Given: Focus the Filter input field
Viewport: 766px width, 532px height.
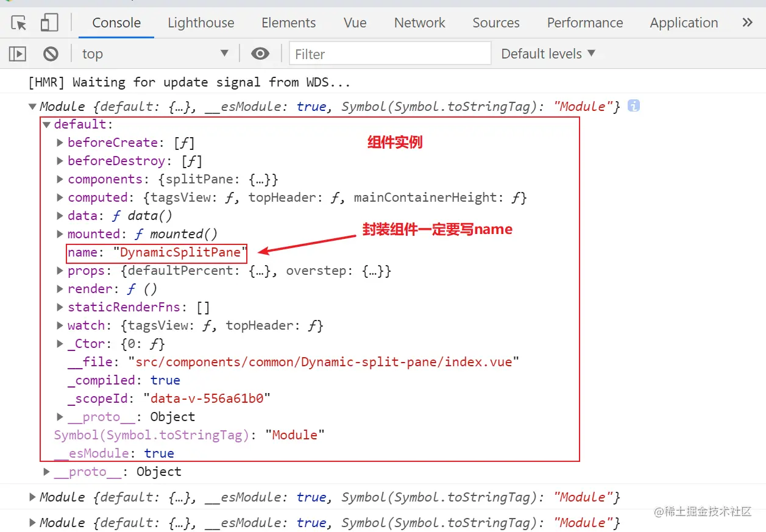Looking at the screenshot, I should pos(390,54).
